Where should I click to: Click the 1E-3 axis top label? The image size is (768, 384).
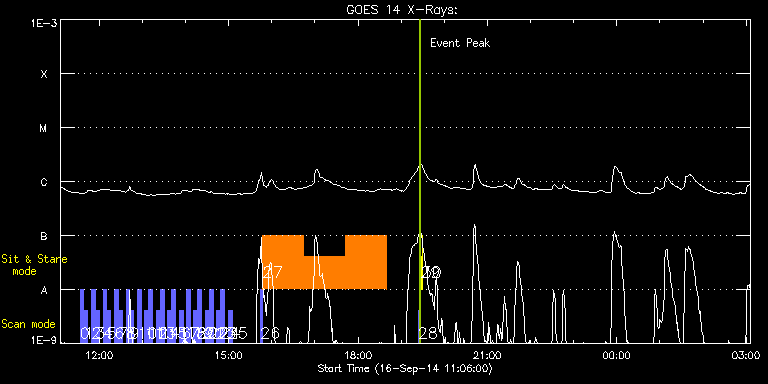44,23
